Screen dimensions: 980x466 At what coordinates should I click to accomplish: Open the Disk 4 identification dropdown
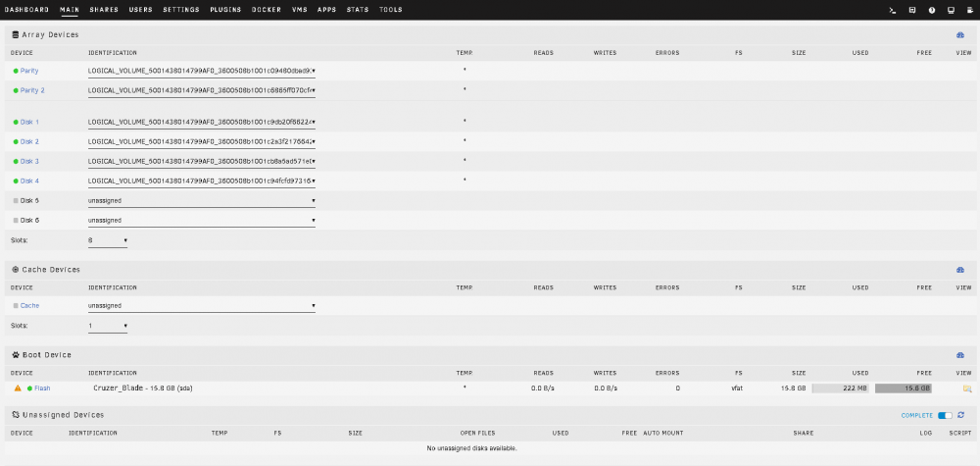point(202,181)
